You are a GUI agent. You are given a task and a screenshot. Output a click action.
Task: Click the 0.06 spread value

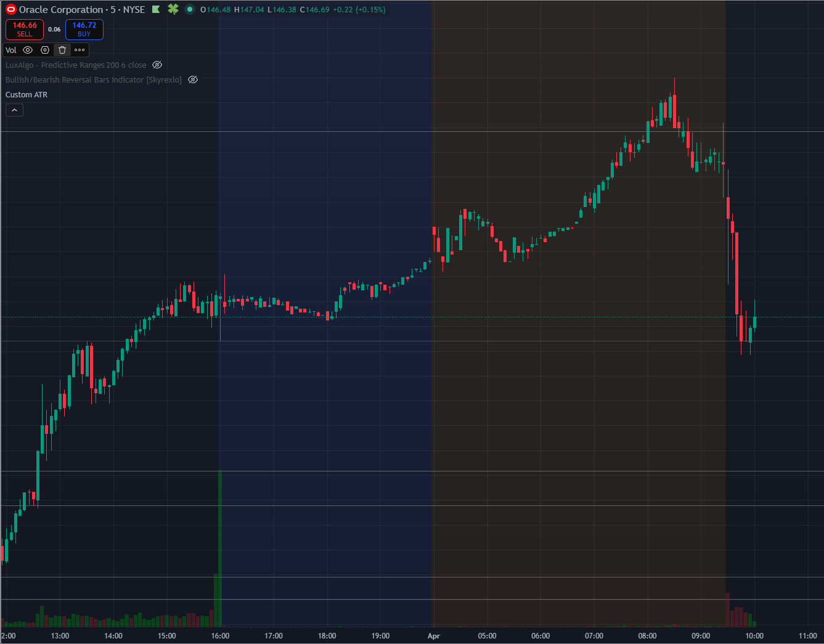pos(54,30)
